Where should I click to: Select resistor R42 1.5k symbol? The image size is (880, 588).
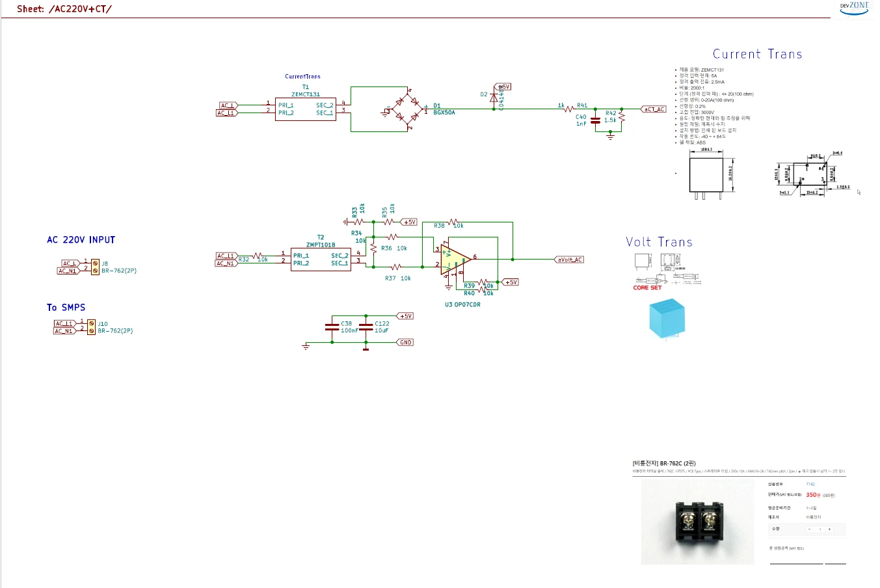click(622, 117)
